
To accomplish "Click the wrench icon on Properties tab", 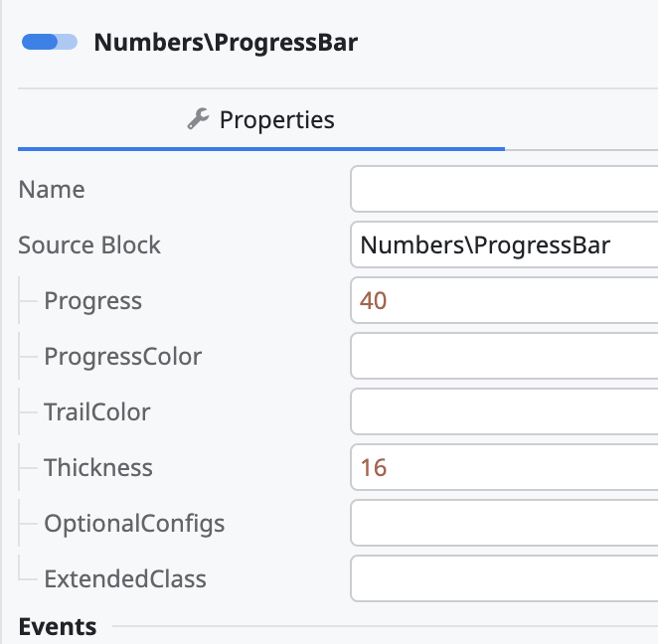I will point(198,119).
